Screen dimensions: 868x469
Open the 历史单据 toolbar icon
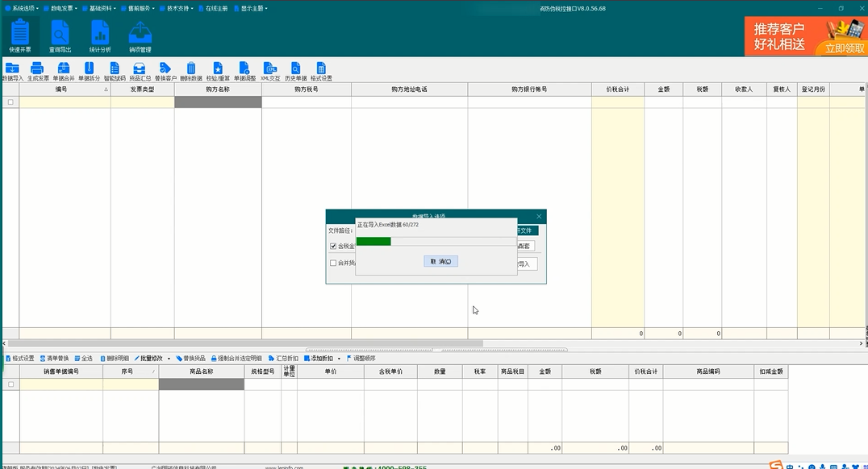tap(296, 71)
